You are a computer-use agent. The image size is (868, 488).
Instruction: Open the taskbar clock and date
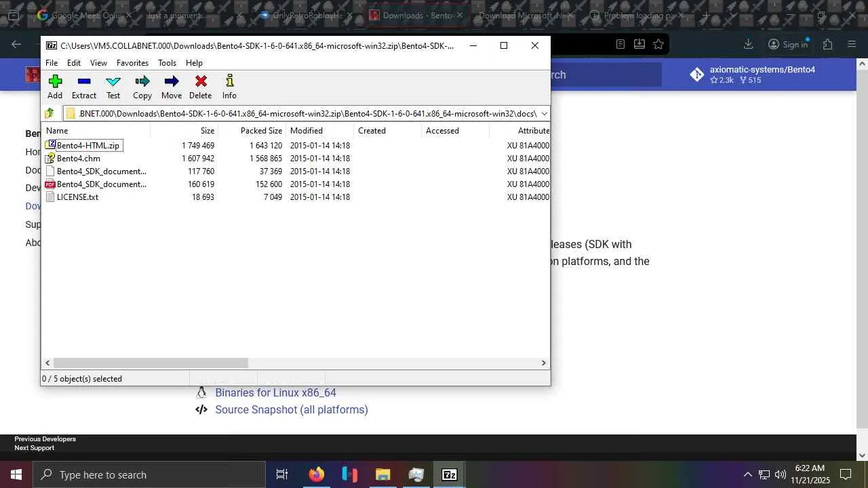pyautogui.click(x=810, y=474)
